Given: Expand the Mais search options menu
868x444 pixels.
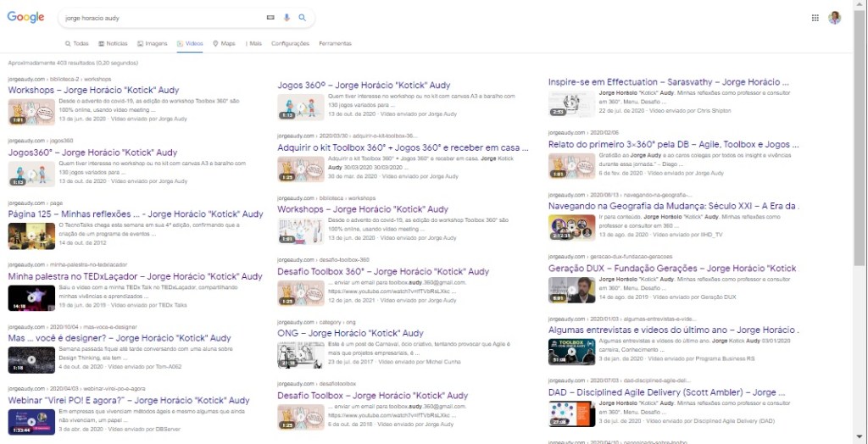Looking at the screenshot, I should coord(253,43).
